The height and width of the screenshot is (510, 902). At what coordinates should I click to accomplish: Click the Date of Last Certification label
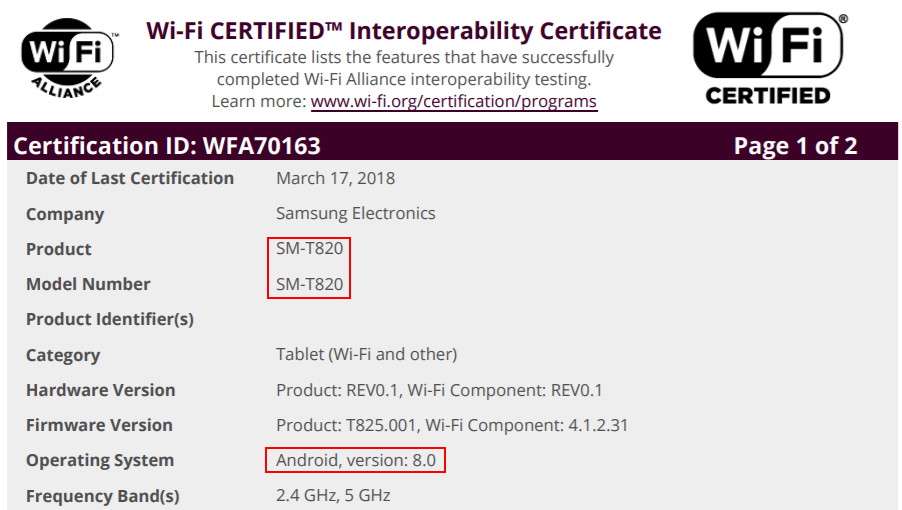130,178
